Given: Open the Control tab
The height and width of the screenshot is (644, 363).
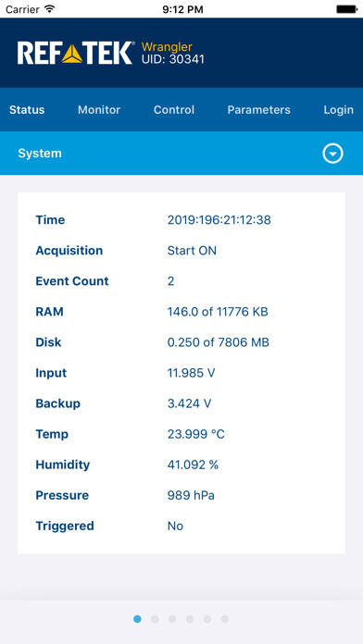Looking at the screenshot, I should [x=174, y=110].
